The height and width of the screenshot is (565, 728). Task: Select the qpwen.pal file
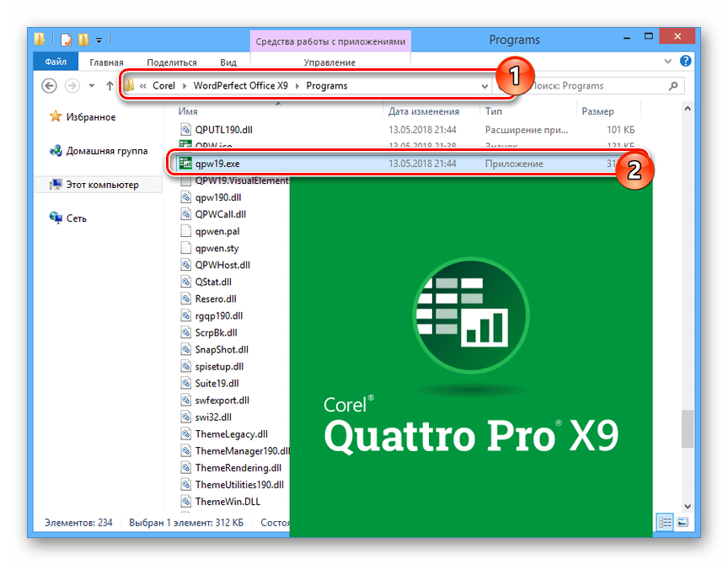coord(217,231)
